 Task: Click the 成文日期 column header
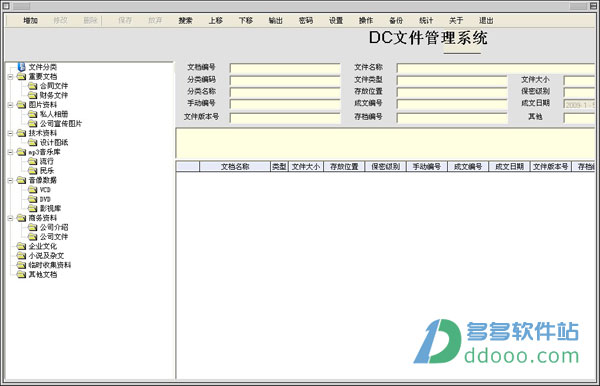[509, 166]
